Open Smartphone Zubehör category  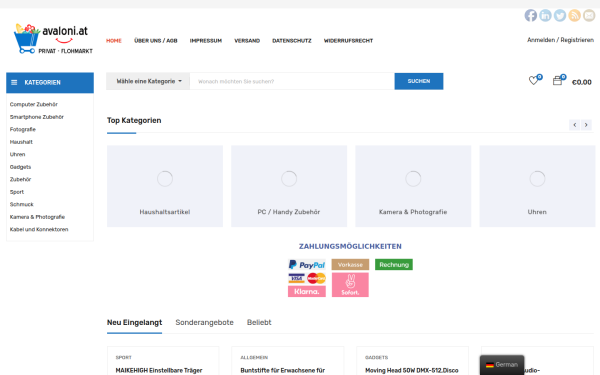pos(37,117)
